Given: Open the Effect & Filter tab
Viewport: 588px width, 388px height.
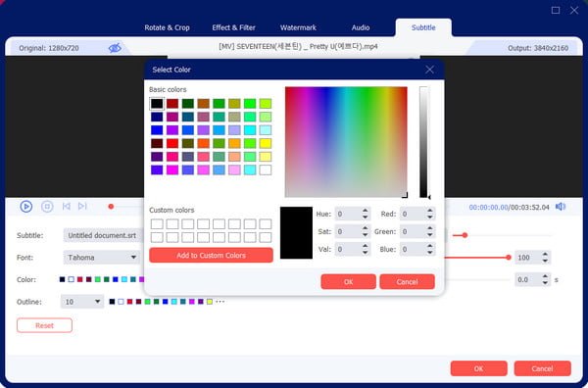Looking at the screenshot, I should tap(233, 27).
